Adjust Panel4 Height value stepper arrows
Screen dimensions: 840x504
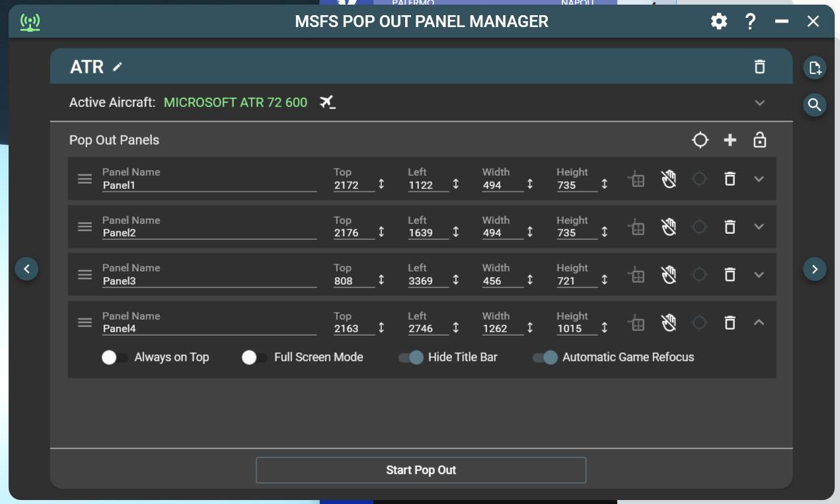pyautogui.click(x=604, y=328)
